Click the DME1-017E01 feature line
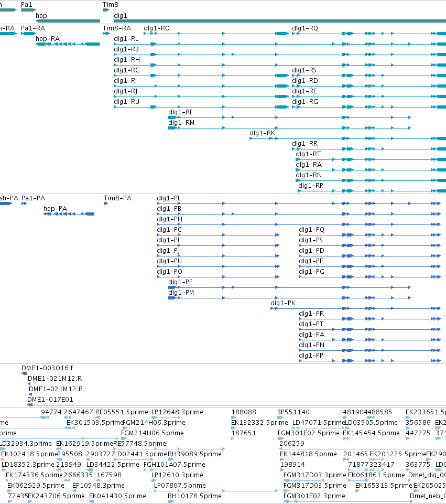The image size is (446, 504). (x=237, y=405)
